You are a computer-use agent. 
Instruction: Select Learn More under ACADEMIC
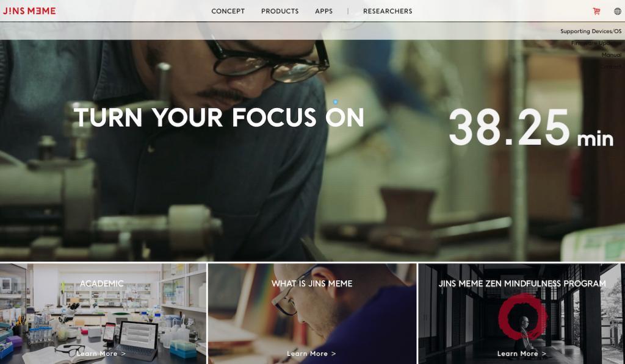point(101,354)
